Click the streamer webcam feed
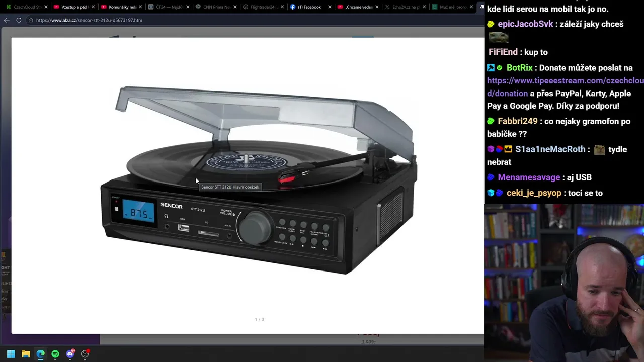 (x=564, y=283)
